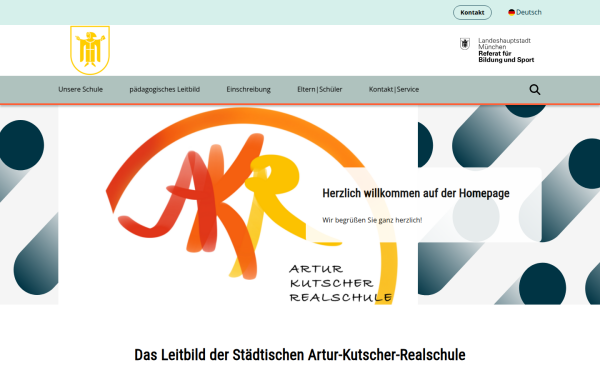Screen dimensions: 600x375
Task: Click the yellow Munich Kindl crest logo
Action: (90, 50)
